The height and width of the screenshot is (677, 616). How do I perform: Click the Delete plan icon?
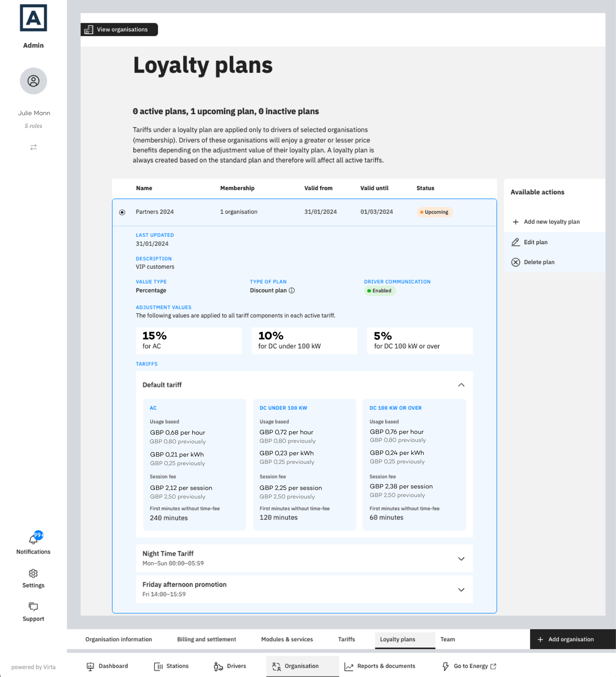coord(516,262)
